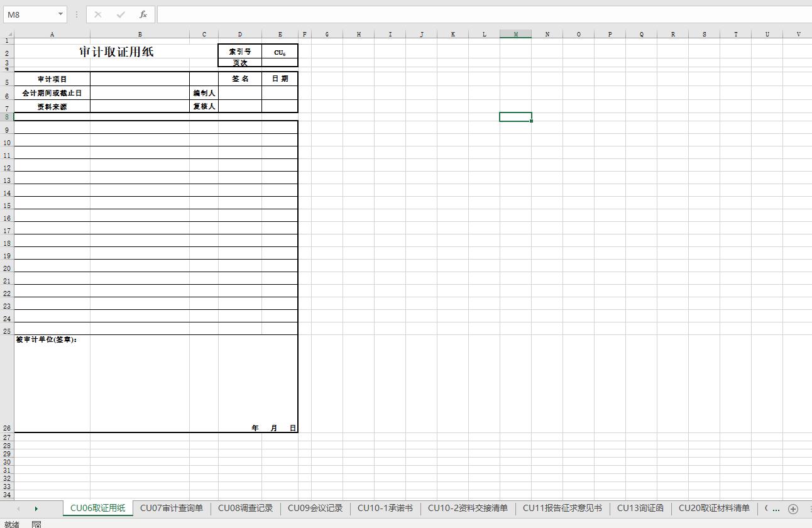This screenshot has height=528, width=812.
Task: Select the CU09会议记录 sheet tab
Action: (x=315, y=508)
